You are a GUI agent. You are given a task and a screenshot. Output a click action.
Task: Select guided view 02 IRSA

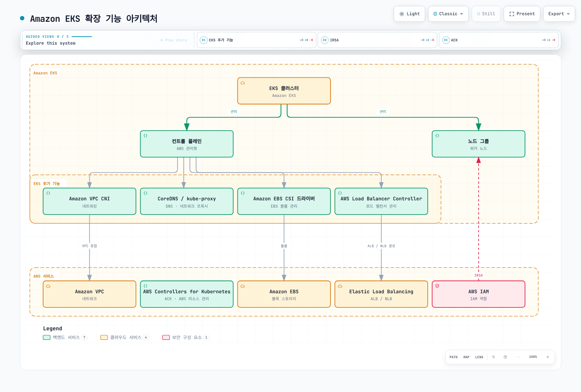pyautogui.click(x=377, y=40)
